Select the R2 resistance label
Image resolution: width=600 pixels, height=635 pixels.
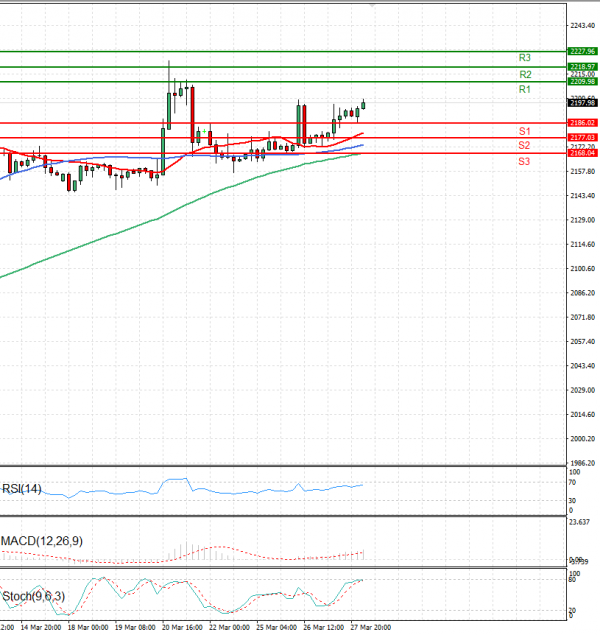524,75
